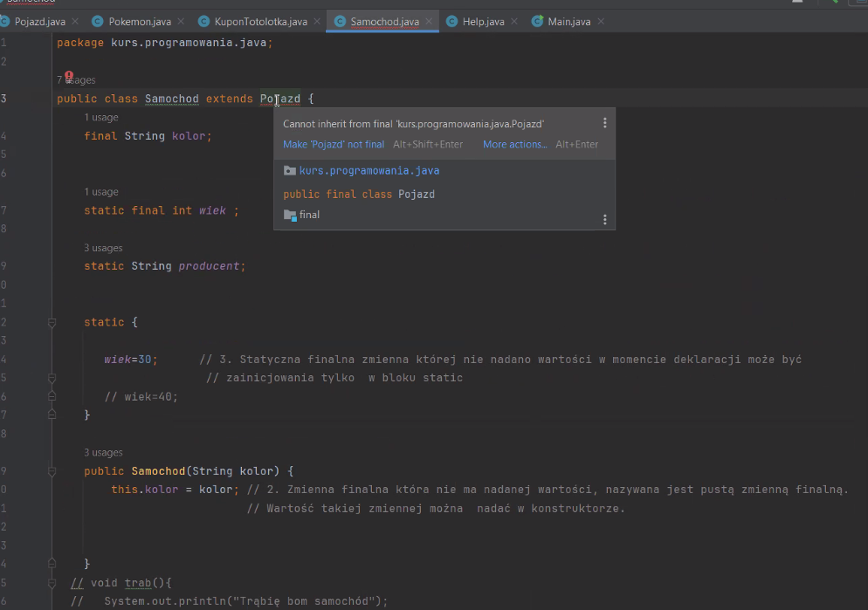Image resolution: width=868 pixels, height=610 pixels.
Task: Collapse the static initializer block fold marker
Action: point(52,323)
